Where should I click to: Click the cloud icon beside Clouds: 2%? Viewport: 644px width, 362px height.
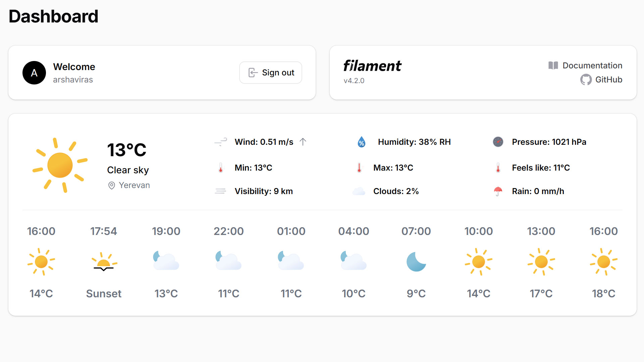(x=359, y=191)
